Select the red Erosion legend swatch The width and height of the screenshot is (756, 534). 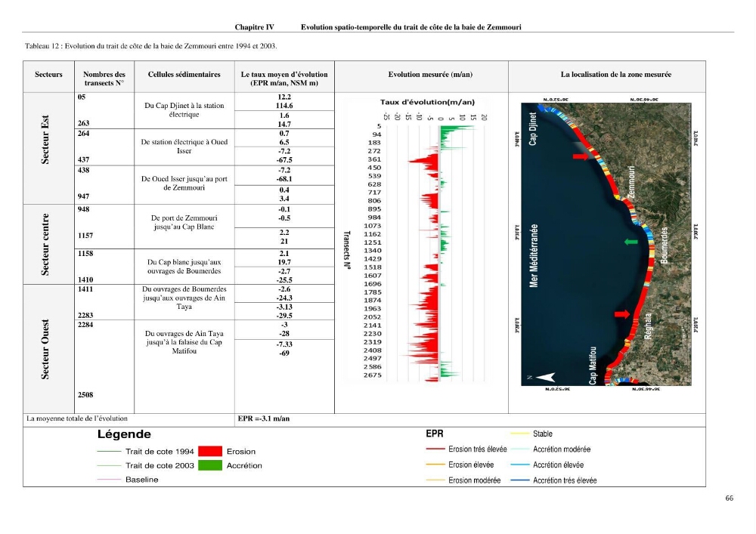[210, 451]
